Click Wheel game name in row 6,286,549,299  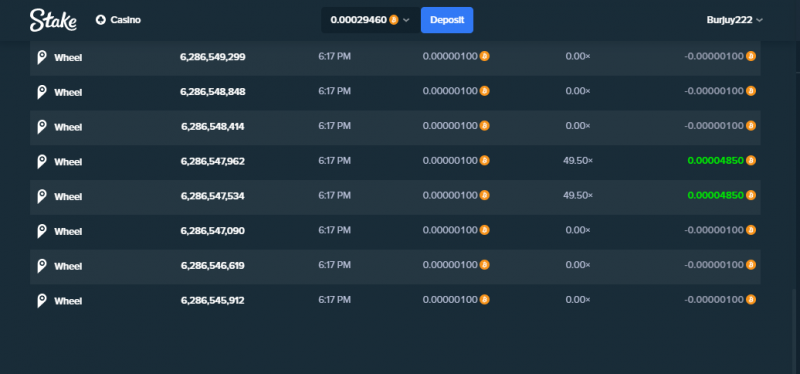pyautogui.click(x=68, y=58)
